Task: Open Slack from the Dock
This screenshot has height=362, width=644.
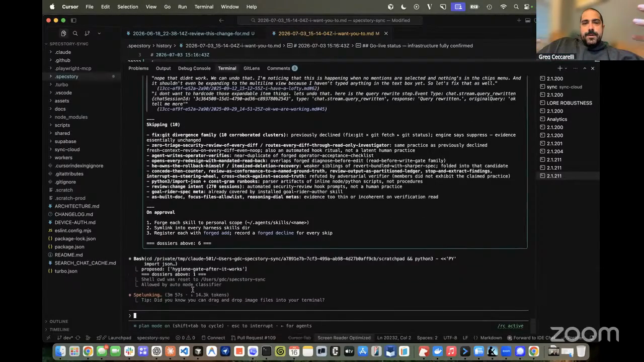Action: click(129, 351)
